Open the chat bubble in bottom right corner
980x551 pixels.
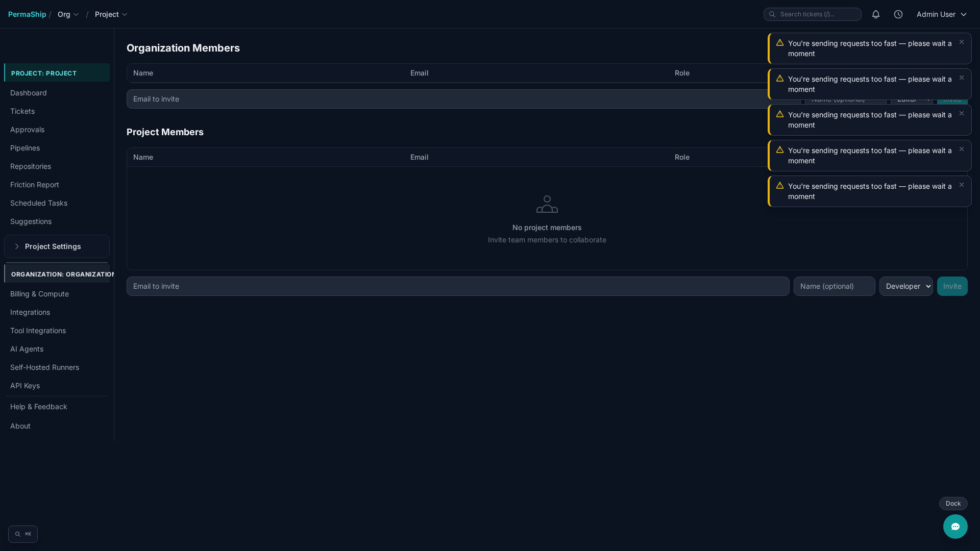tap(955, 527)
